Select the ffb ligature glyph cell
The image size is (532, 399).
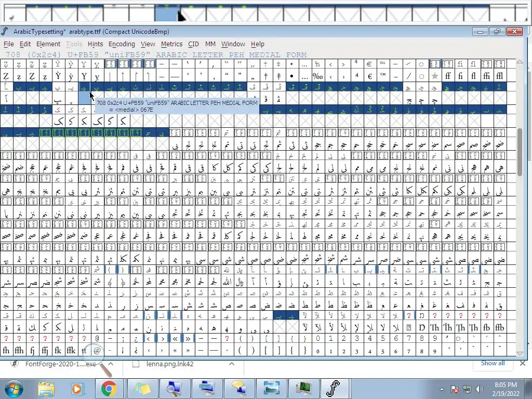pyautogui.click(x=499, y=327)
